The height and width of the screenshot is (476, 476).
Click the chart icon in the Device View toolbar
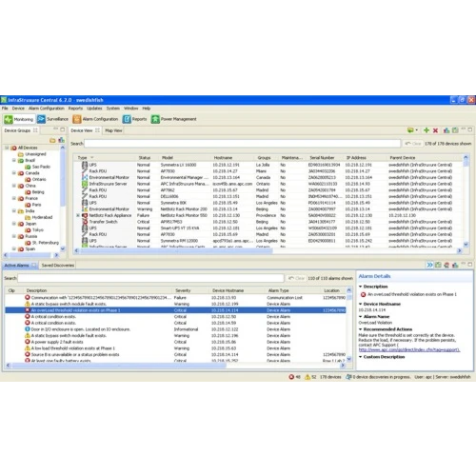446,130
